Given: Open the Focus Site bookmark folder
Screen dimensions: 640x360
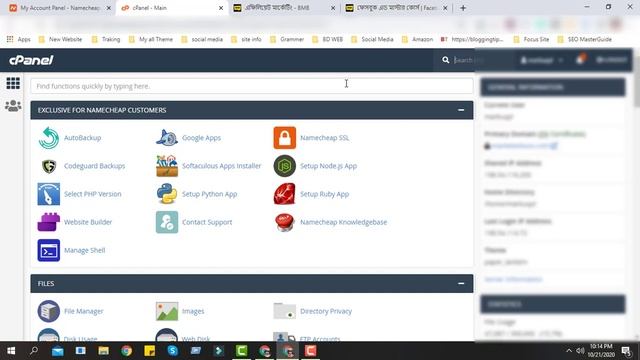Looking at the screenshot, I should pos(531,40).
